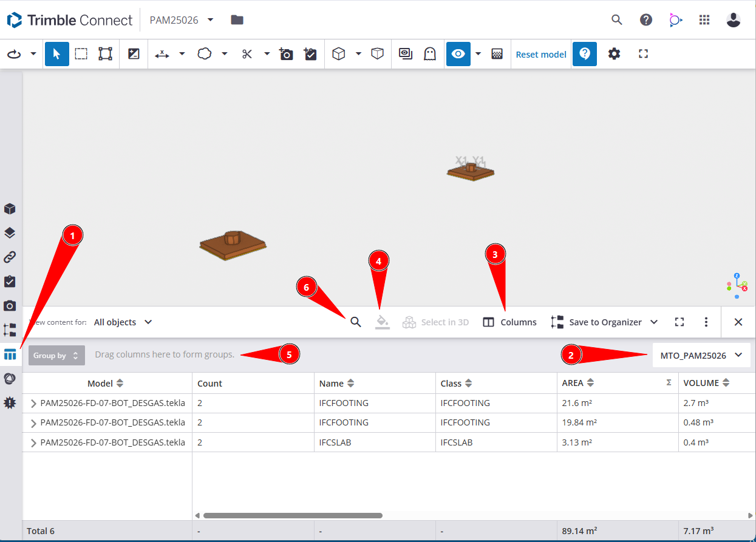Select the measure tool icon
756x542 pixels.
tap(162, 54)
